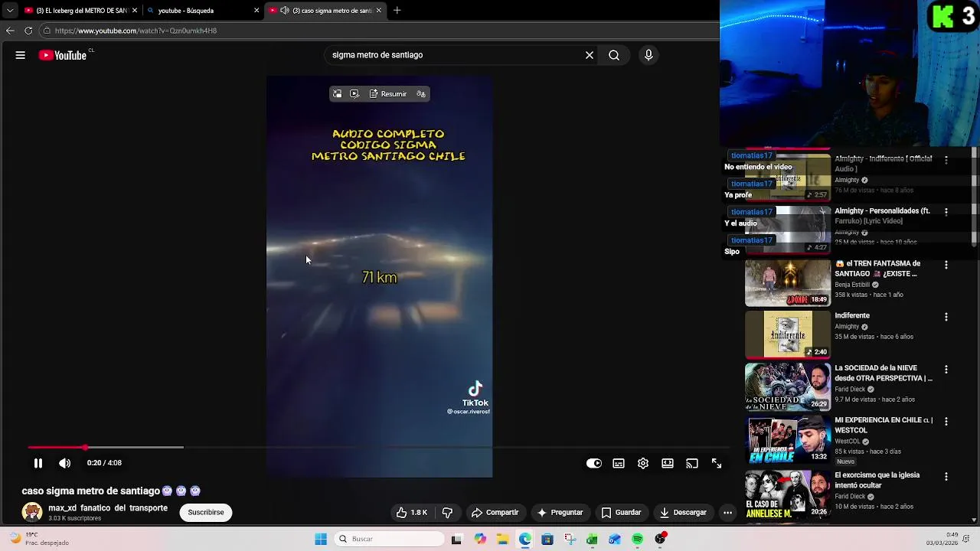
Task: Open a new browser tab
Action: pyautogui.click(x=397, y=11)
